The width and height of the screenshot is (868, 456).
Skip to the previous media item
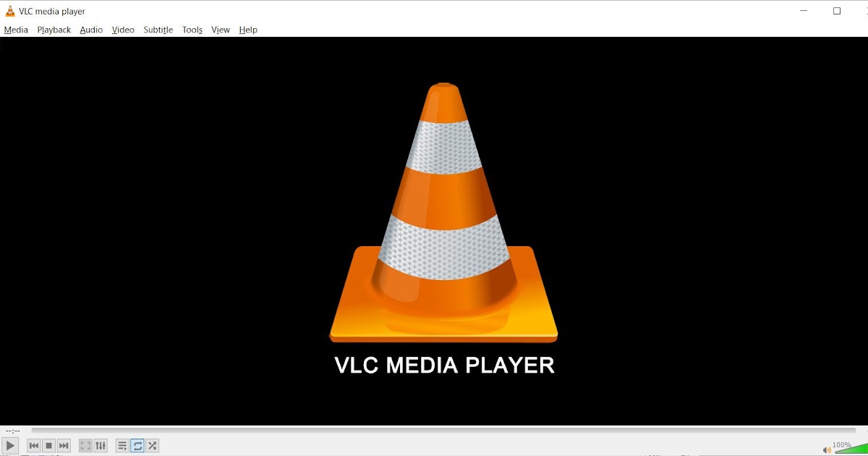33,445
